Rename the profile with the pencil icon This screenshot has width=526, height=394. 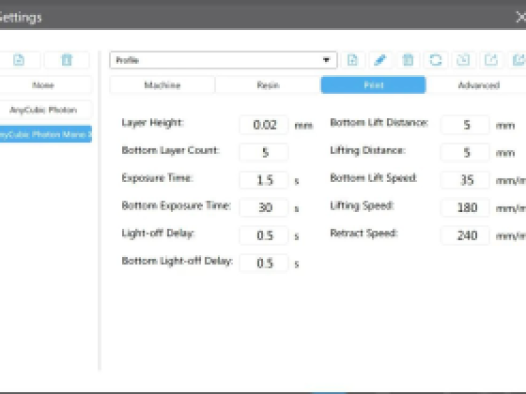[x=380, y=60]
